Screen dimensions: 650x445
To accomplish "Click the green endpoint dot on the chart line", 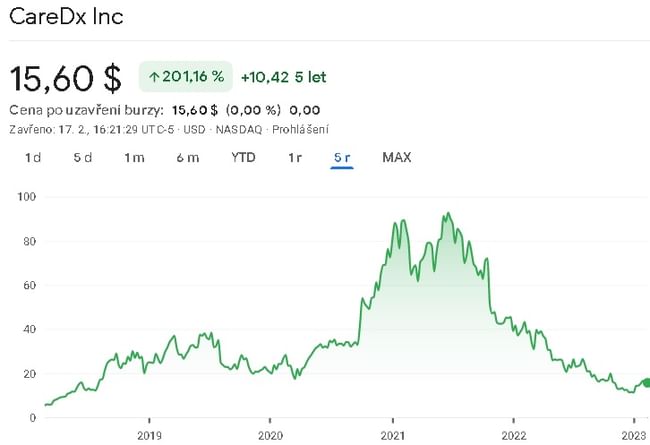I will 645,382.
